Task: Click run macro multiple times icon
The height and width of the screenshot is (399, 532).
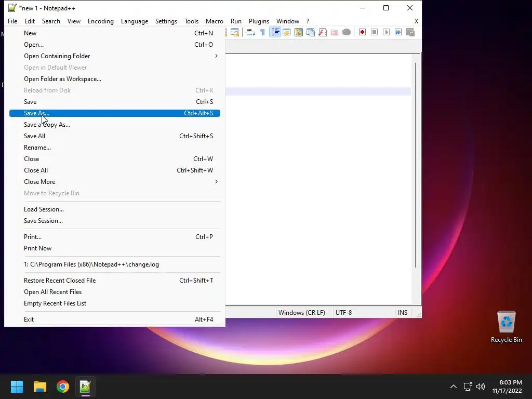Action: point(398,32)
